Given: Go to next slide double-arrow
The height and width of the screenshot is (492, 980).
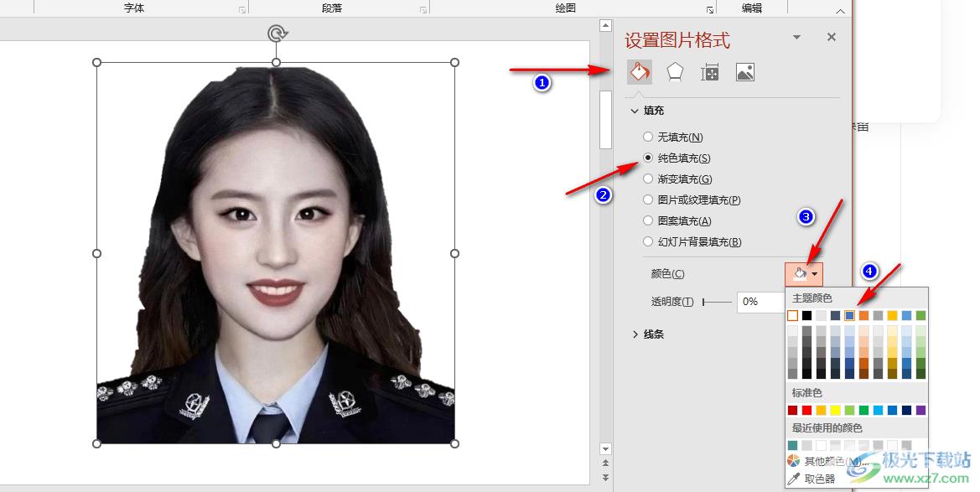Looking at the screenshot, I should [x=605, y=478].
